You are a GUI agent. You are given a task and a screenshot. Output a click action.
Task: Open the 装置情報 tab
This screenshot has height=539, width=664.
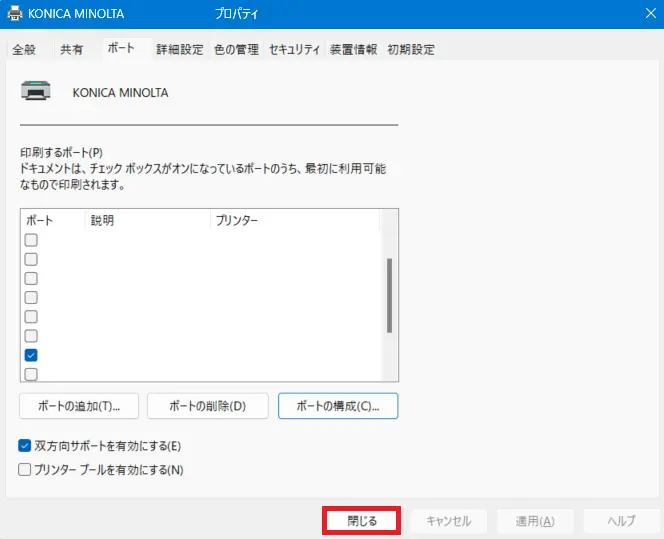point(353,50)
